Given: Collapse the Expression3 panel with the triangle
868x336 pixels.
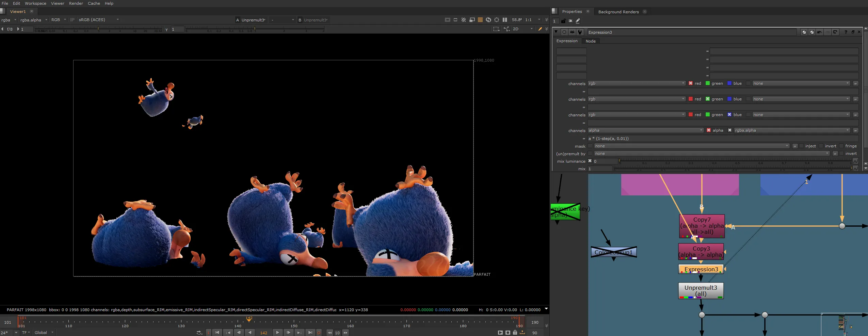Looking at the screenshot, I should [x=556, y=32].
